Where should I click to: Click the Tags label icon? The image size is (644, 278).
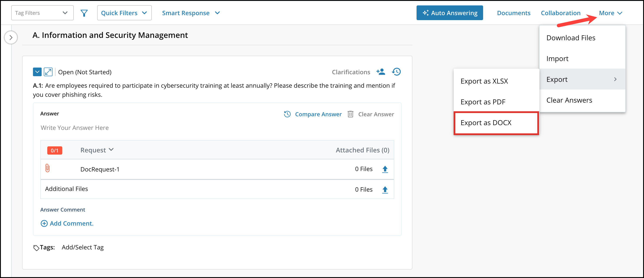pyautogui.click(x=36, y=247)
